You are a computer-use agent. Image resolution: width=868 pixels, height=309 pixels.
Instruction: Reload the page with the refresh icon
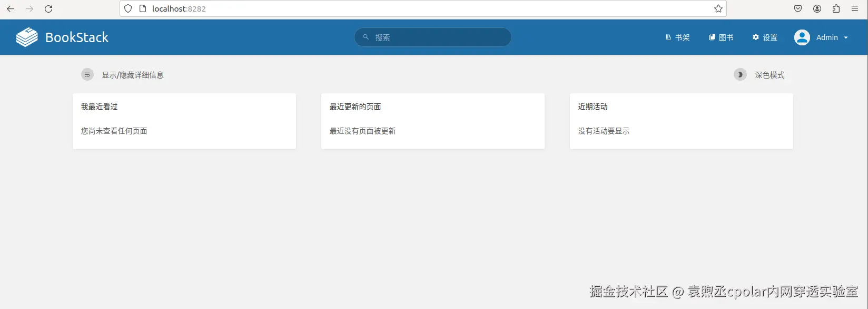coord(48,9)
